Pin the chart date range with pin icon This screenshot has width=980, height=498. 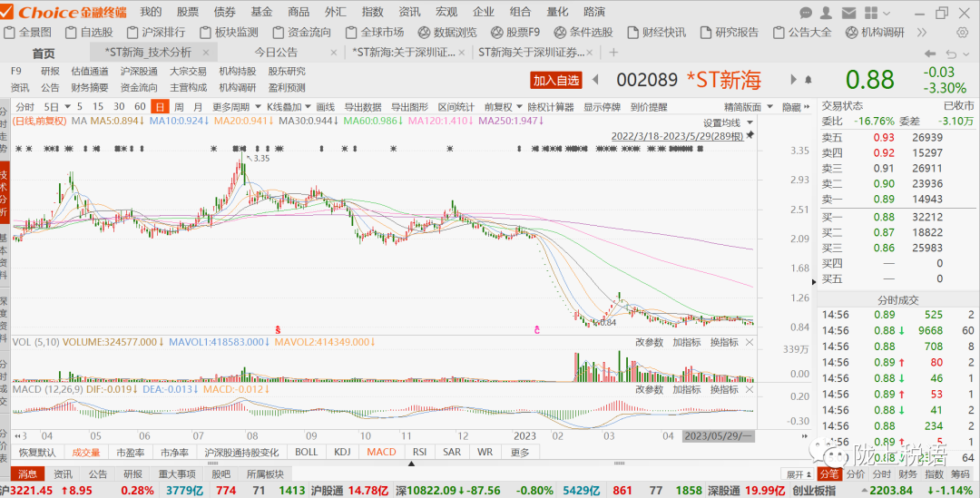tap(750, 135)
